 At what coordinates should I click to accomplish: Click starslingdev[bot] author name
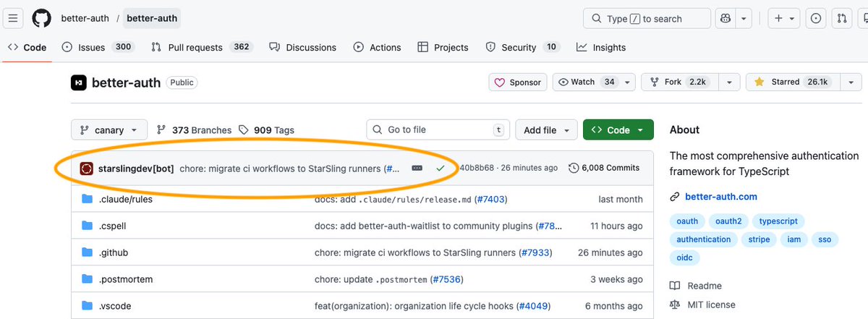[136, 169]
